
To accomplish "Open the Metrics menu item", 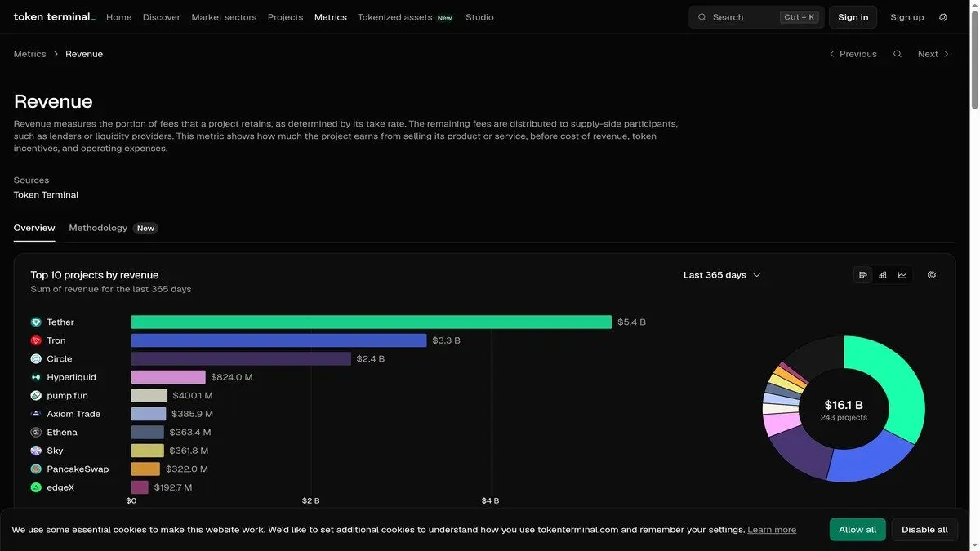I will (x=331, y=17).
